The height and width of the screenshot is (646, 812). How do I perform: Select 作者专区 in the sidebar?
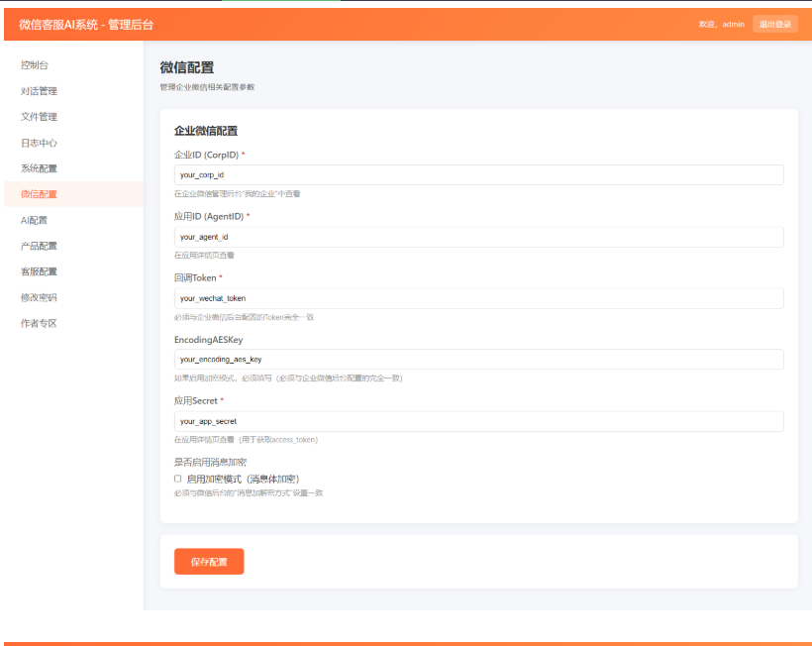tap(39, 323)
